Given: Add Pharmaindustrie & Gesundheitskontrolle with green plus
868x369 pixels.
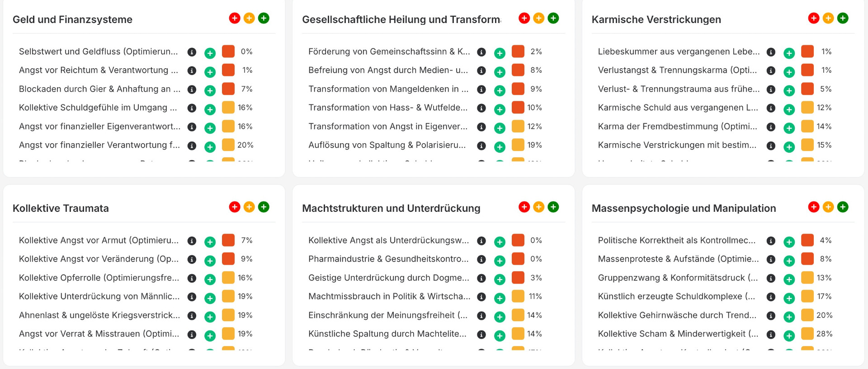Looking at the screenshot, I should 500,261.
